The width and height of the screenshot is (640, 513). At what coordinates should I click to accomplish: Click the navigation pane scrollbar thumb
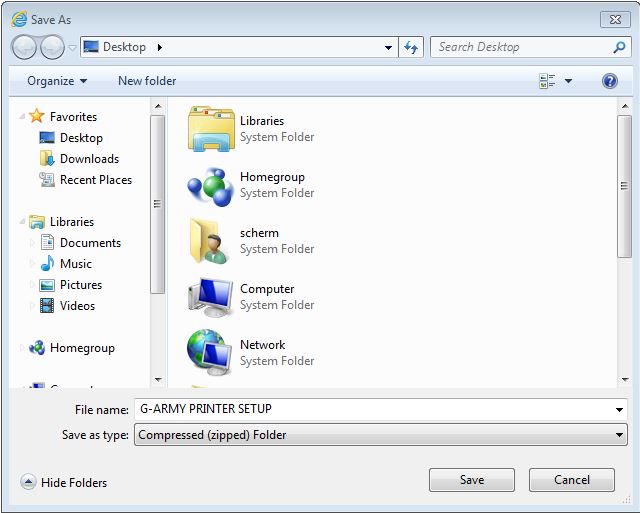pyautogui.click(x=158, y=204)
